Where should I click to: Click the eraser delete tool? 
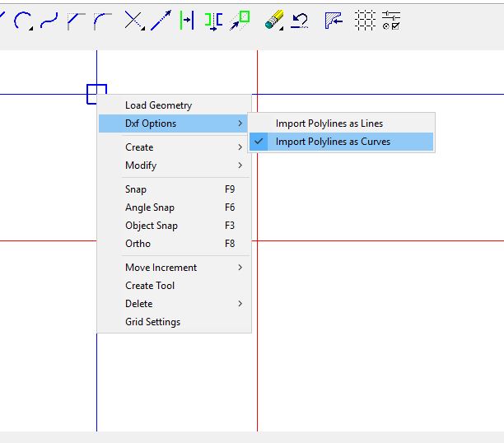pos(273,21)
